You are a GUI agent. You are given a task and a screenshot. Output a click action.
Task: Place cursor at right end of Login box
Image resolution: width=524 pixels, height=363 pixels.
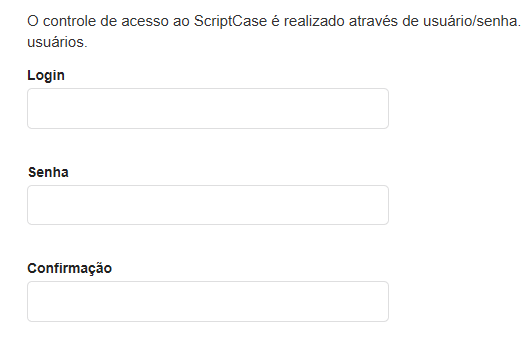click(384, 109)
